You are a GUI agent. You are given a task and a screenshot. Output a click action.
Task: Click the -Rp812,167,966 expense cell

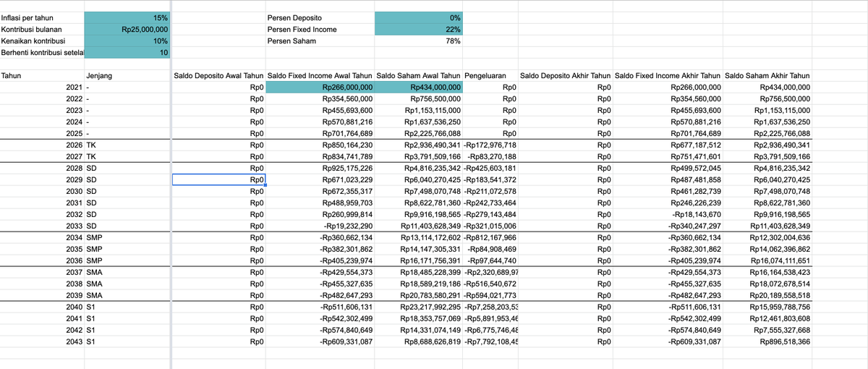(490, 237)
